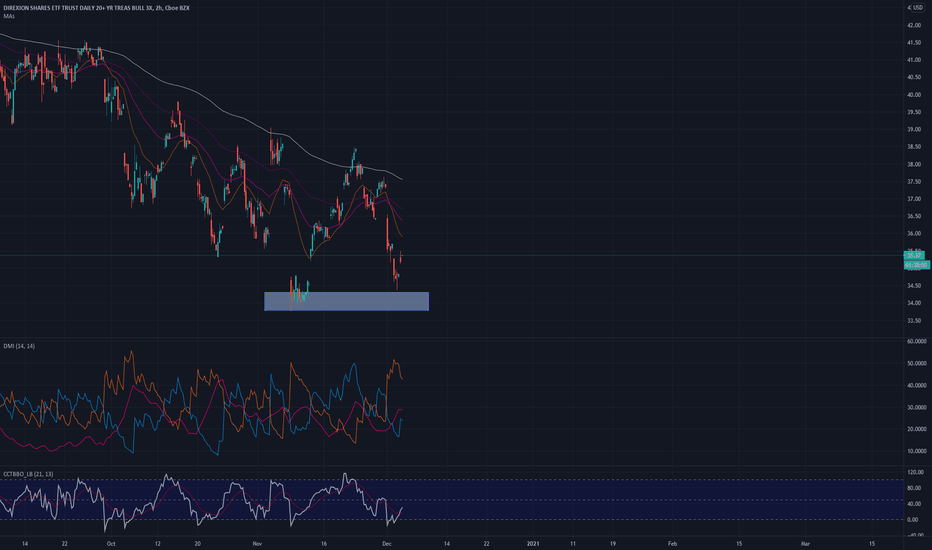Click the 2021 label on time axis
Viewport: 932px width, 550px height.
pyautogui.click(x=533, y=543)
